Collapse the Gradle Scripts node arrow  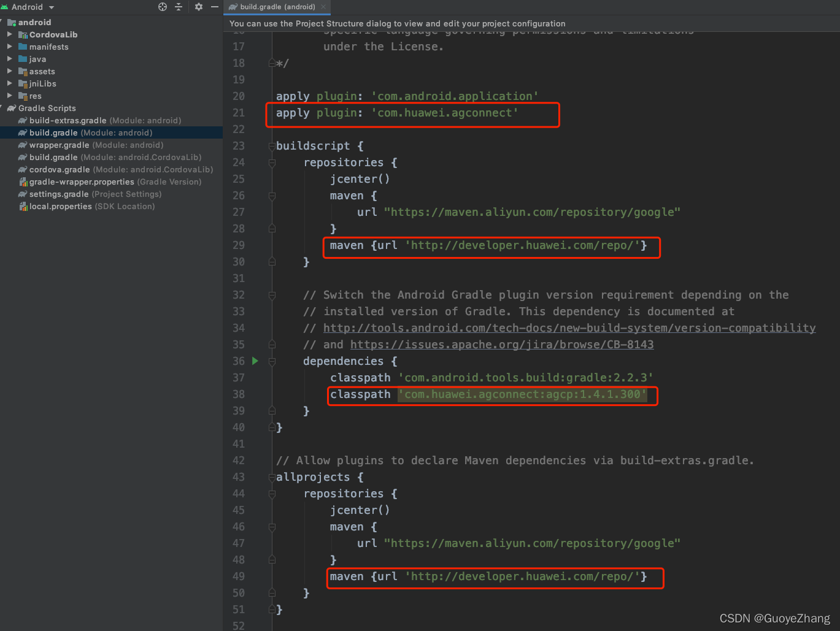click(x=2, y=108)
